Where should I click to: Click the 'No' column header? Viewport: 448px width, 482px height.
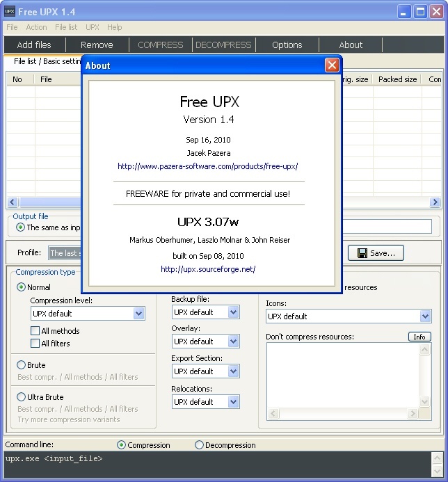[20, 79]
